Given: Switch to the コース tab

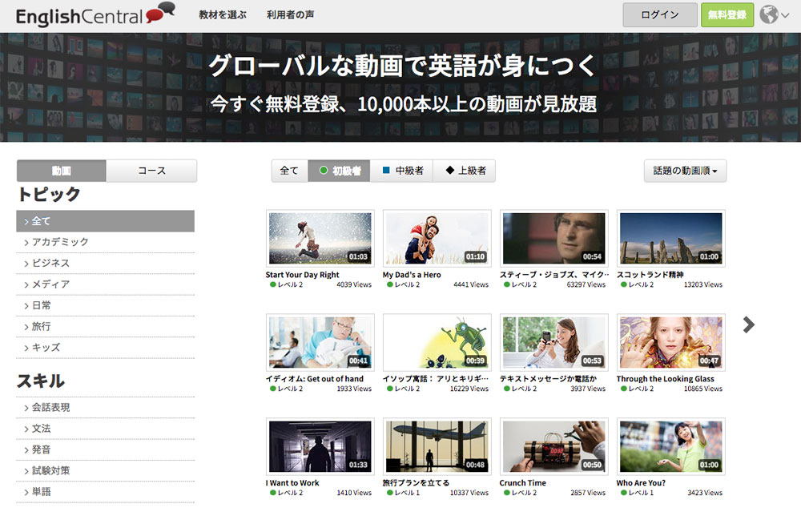Looking at the screenshot, I should [151, 171].
